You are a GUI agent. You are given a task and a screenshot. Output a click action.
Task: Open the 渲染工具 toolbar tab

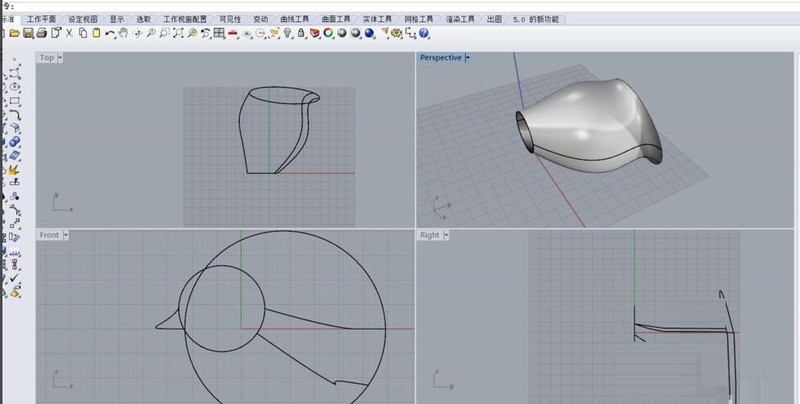point(459,19)
